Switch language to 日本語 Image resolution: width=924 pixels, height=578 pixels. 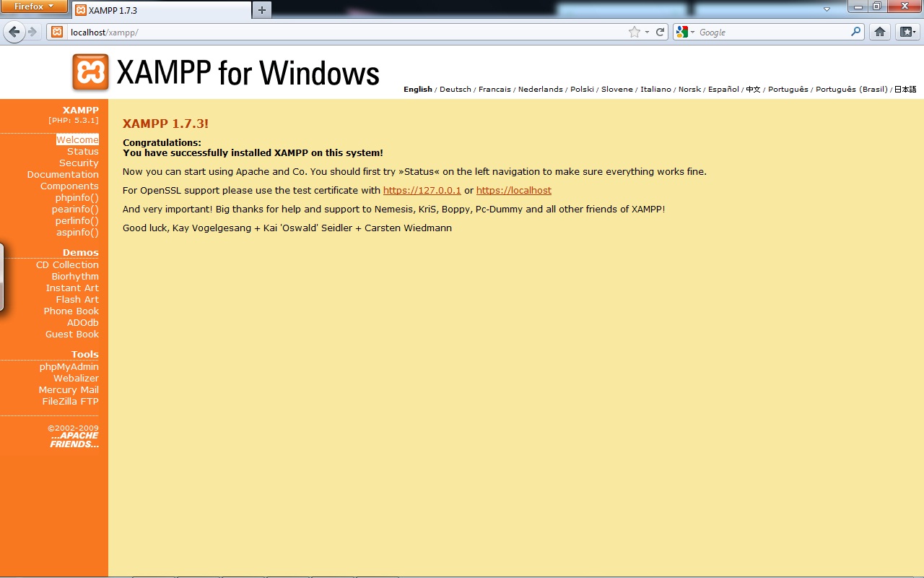[905, 90]
